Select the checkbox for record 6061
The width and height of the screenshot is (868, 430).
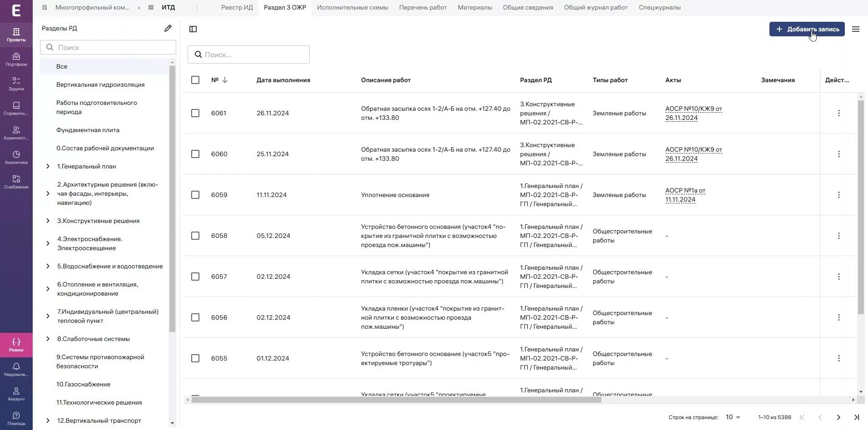tap(195, 113)
